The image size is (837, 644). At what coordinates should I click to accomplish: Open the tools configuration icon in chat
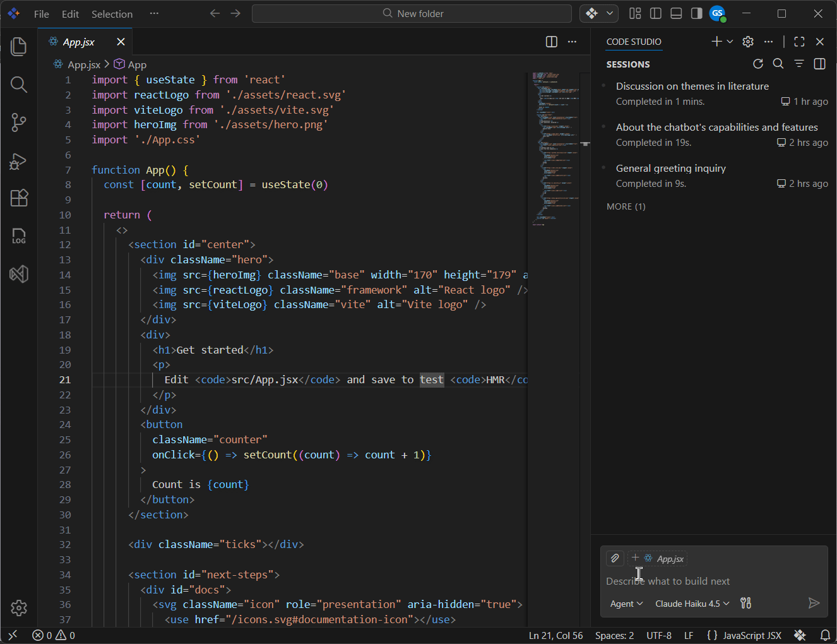point(745,604)
